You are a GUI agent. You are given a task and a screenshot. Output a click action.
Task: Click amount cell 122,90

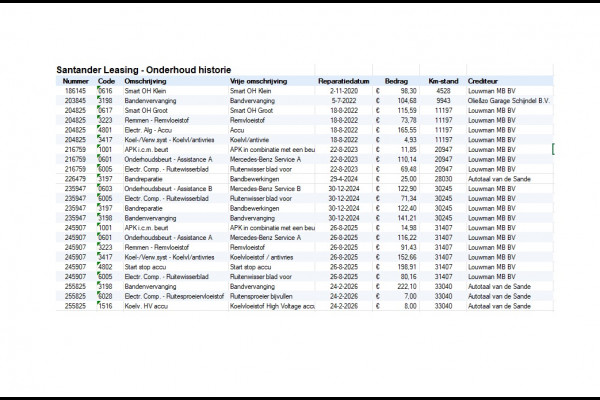(x=406, y=189)
